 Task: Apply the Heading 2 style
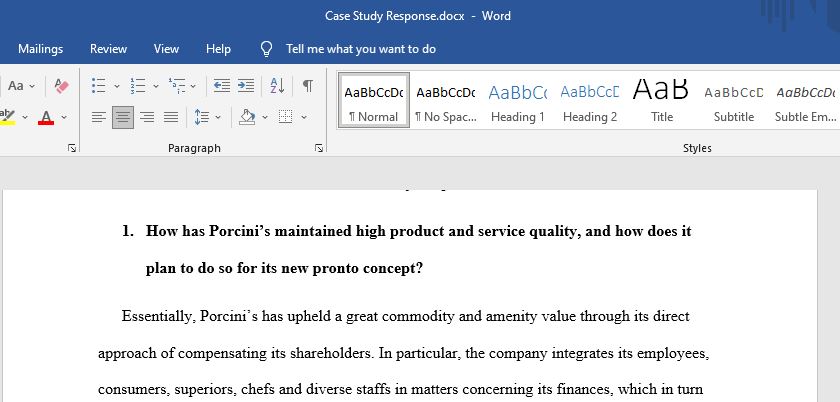(x=590, y=101)
